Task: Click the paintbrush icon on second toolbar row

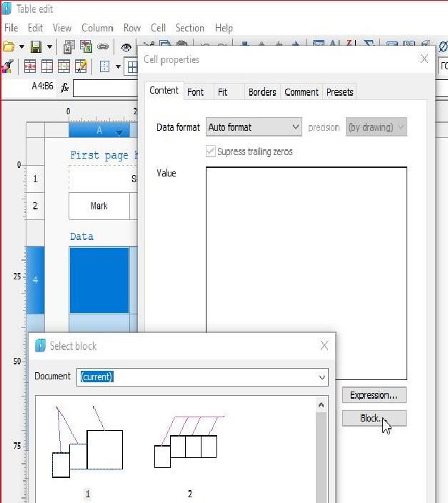Action: 7,66
